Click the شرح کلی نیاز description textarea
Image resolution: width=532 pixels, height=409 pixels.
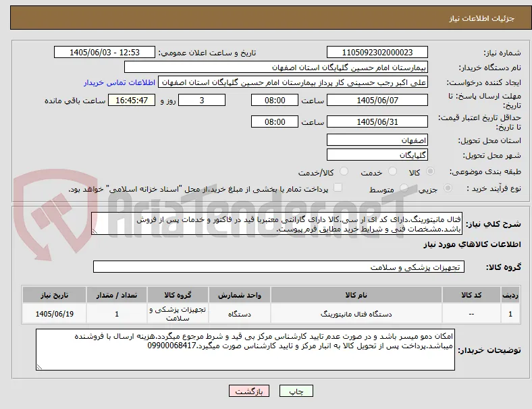pos(277,223)
